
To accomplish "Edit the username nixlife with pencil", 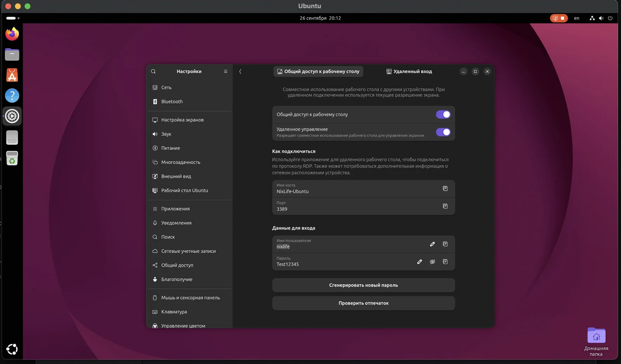I will [432, 244].
